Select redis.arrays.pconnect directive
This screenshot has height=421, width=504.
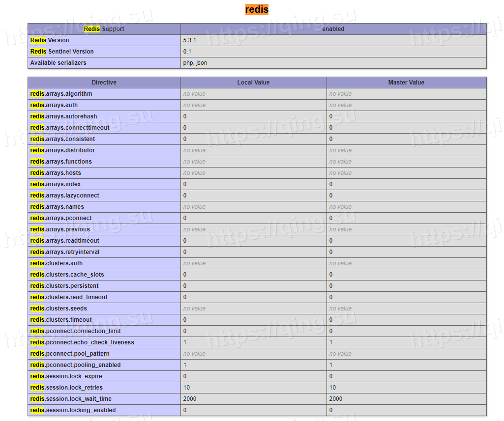coord(61,218)
